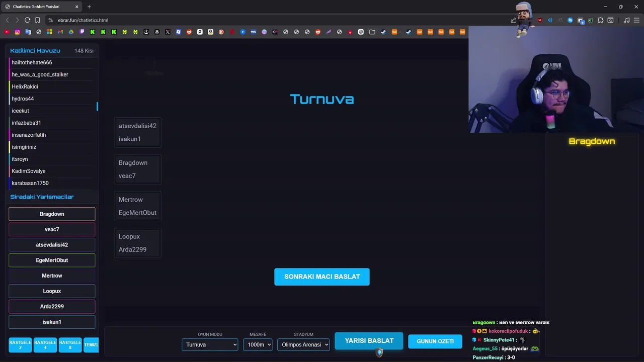Open the Google Drive bookmark icon

click(71, 32)
